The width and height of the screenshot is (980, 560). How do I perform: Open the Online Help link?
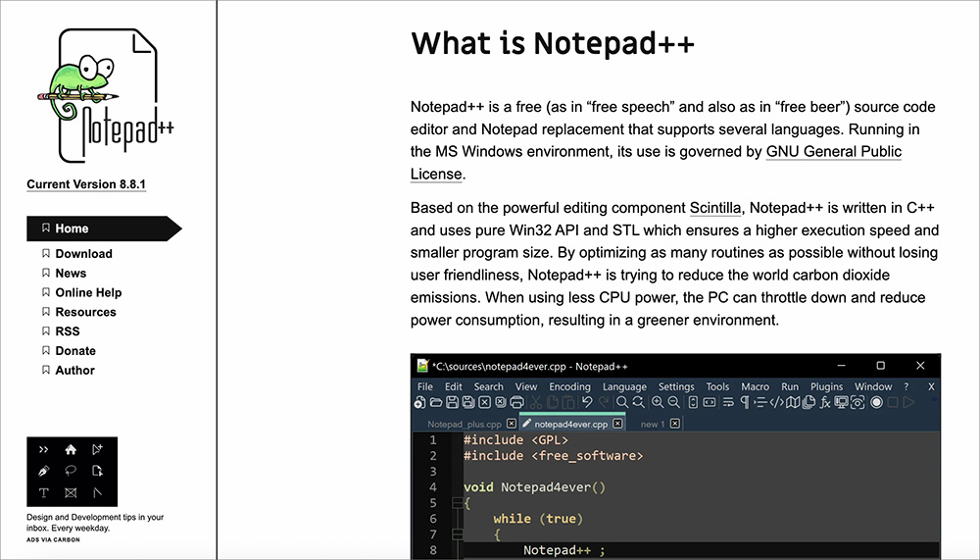(88, 292)
